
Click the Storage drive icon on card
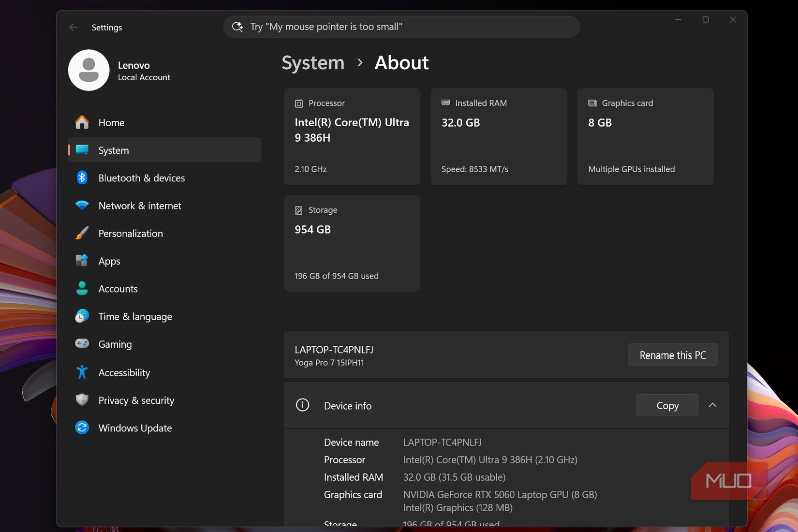point(299,210)
